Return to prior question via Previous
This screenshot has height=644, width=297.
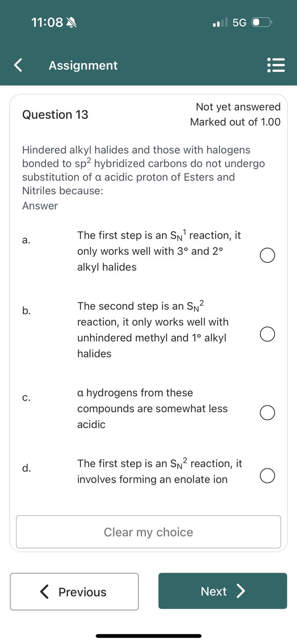(x=74, y=592)
